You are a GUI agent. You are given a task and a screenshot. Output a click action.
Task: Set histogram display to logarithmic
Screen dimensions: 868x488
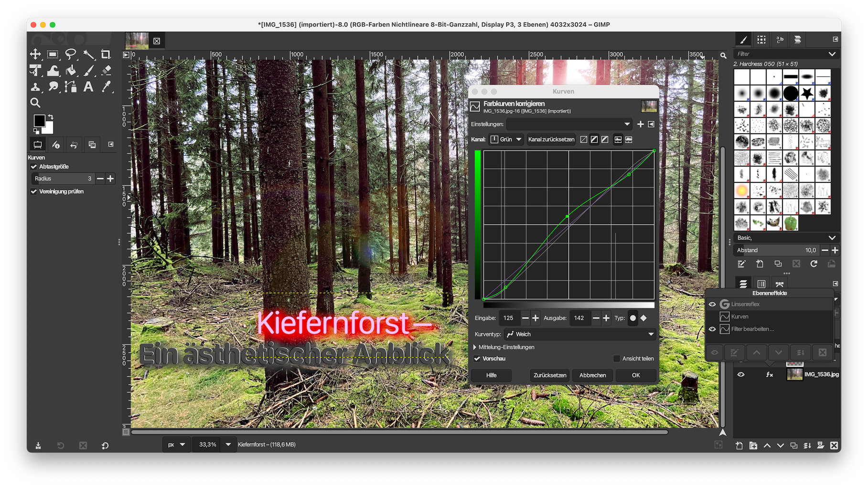pos(629,139)
